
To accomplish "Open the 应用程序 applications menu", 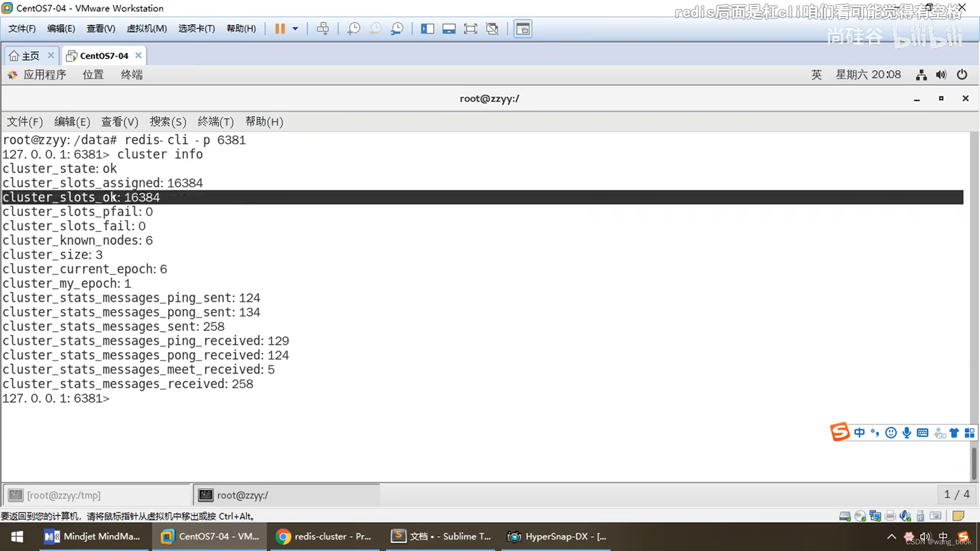I will click(x=44, y=74).
